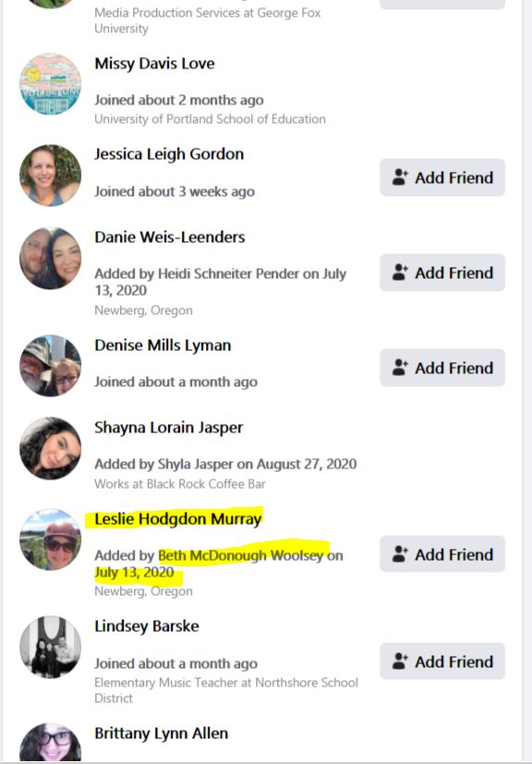This screenshot has height=764, width=532.
Task: View Lindsey Barske's profile picture
Action: (50, 647)
